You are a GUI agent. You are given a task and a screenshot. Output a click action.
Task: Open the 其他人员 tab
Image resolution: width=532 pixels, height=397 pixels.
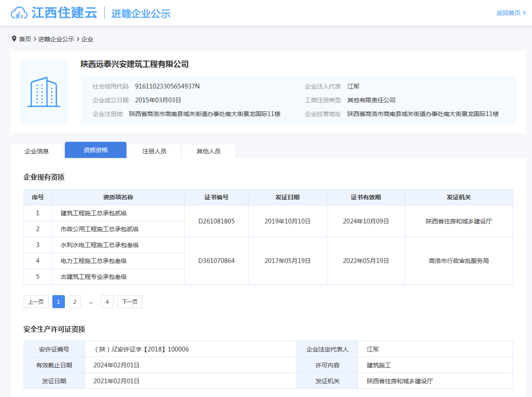pos(209,151)
